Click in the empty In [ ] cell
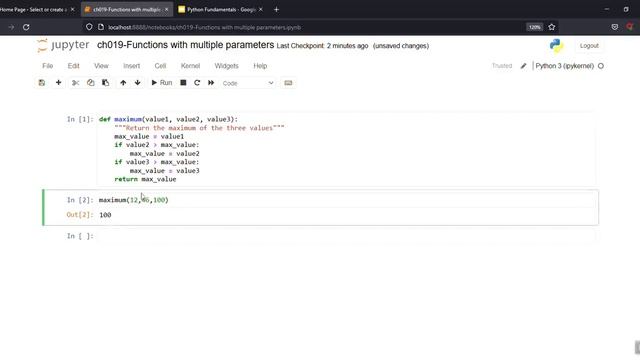Image resolution: width=640 pixels, height=360 pixels. (x=346, y=236)
